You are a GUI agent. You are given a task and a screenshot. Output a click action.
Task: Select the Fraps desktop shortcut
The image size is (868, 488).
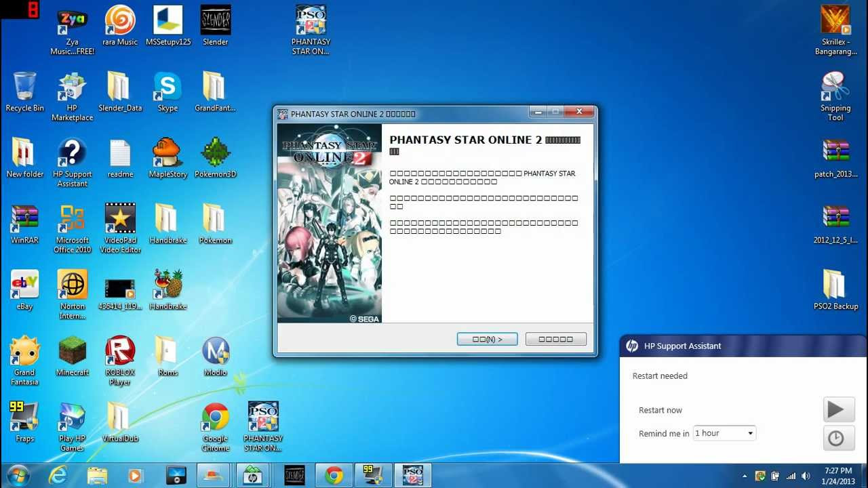coord(24,422)
